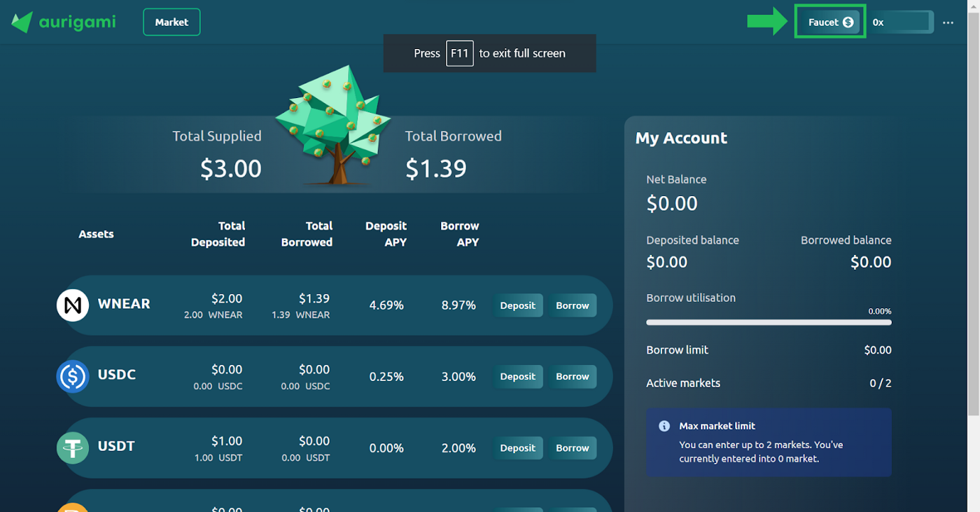Screen dimensions: 980x512
Task: Click the Borrow utilisation progress bar
Action: 769,323
